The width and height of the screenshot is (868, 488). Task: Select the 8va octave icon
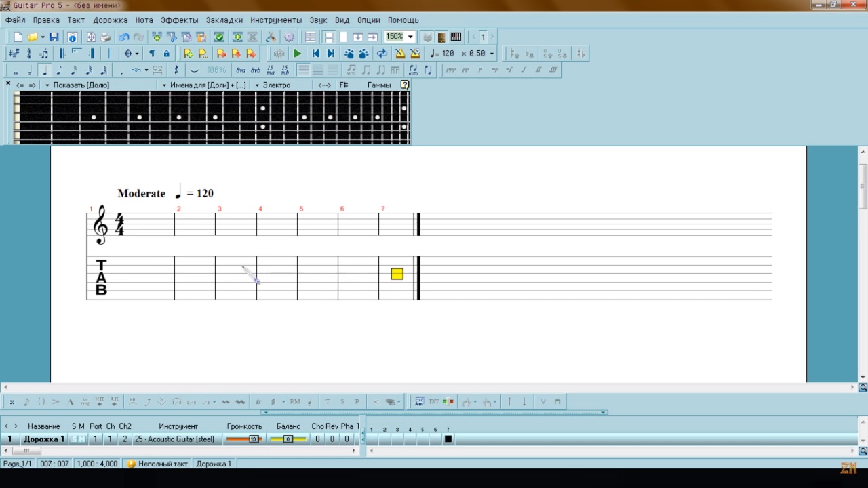click(x=241, y=70)
